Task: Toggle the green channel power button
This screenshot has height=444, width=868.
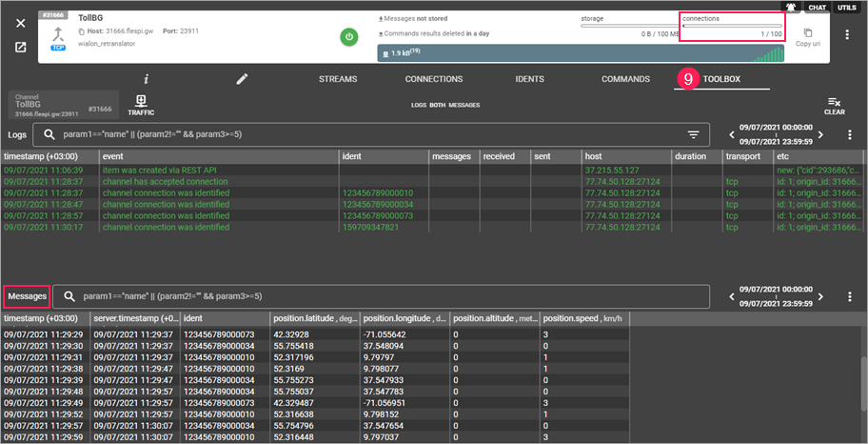Action: (x=349, y=37)
